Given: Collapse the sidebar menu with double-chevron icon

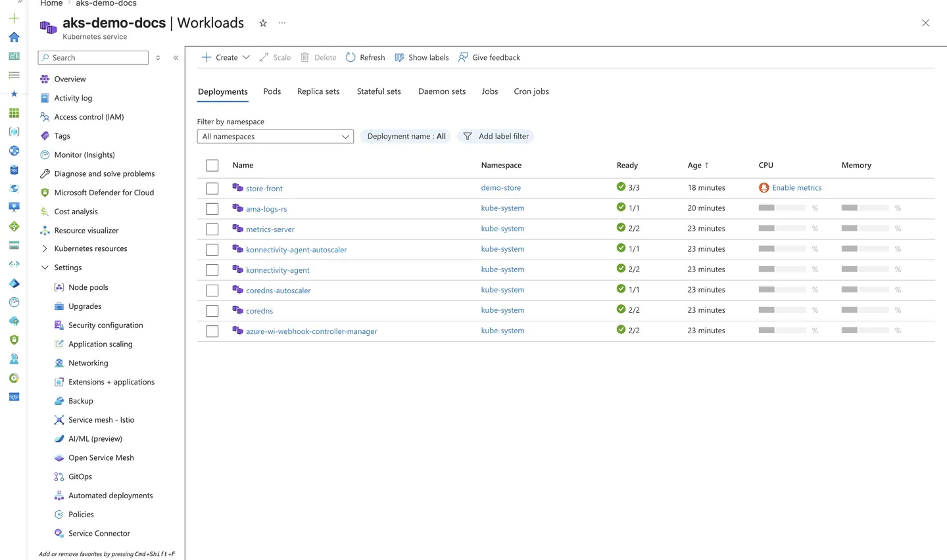Looking at the screenshot, I should [176, 58].
